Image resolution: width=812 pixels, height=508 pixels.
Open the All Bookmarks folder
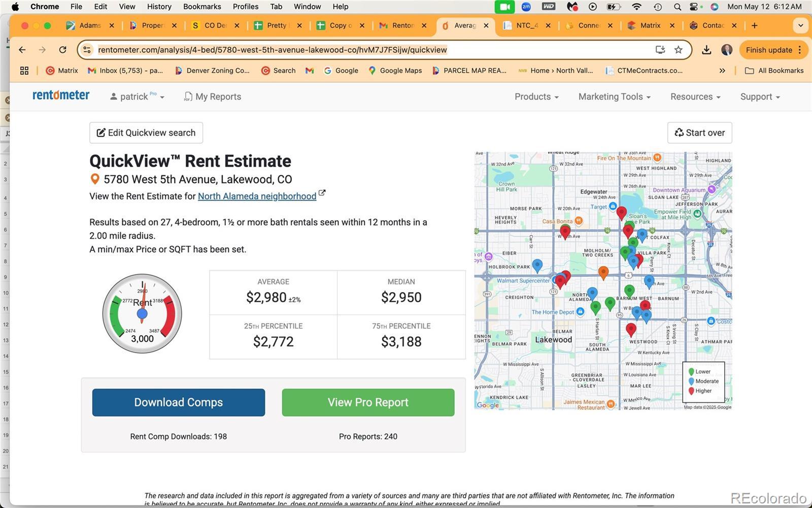click(x=774, y=71)
